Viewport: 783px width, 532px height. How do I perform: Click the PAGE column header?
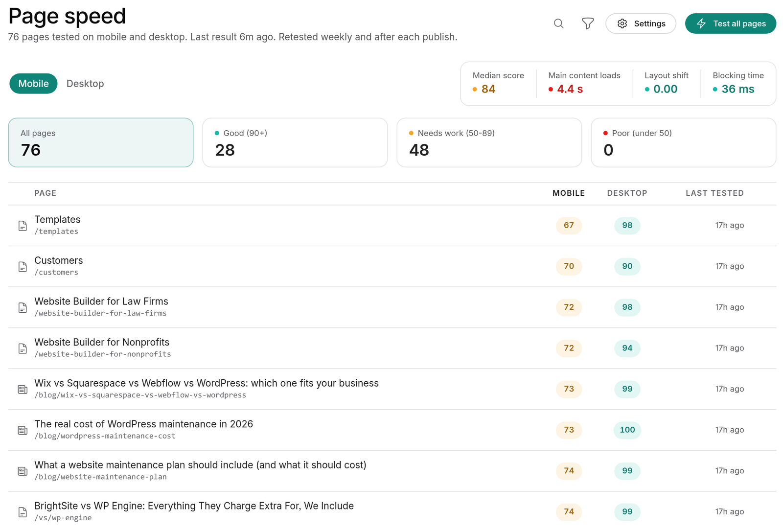tap(45, 193)
